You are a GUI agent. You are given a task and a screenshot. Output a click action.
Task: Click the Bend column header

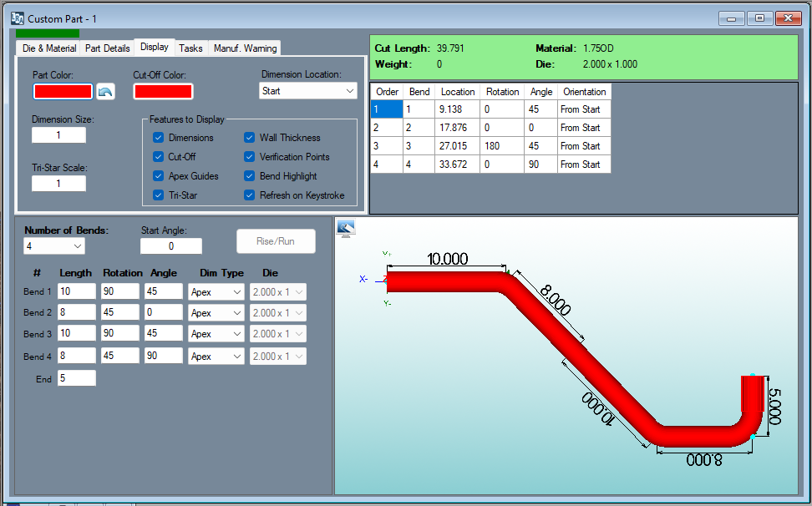point(419,92)
